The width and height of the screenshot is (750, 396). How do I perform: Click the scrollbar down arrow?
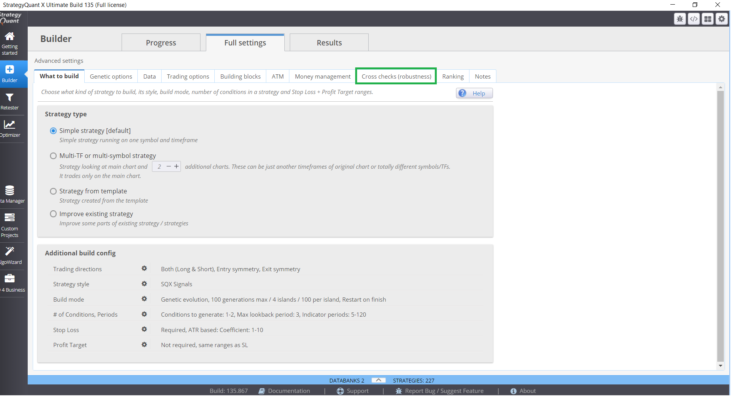tap(720, 366)
